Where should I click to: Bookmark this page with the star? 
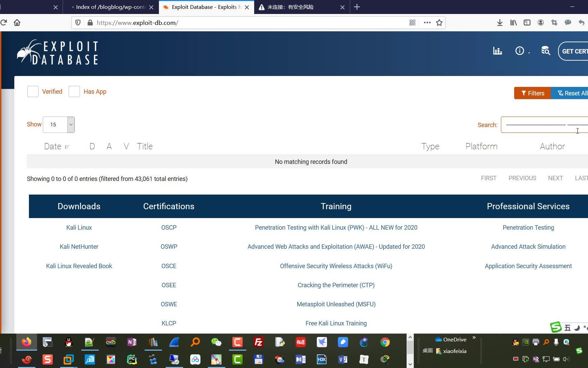coord(439,23)
